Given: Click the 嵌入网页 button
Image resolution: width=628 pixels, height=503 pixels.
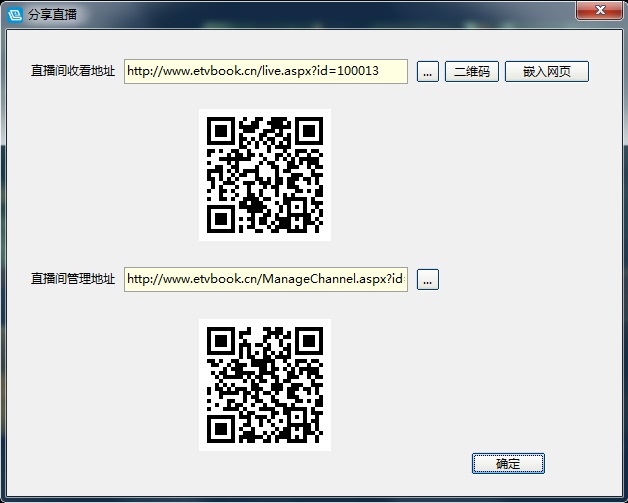Looking at the screenshot, I should point(547,72).
